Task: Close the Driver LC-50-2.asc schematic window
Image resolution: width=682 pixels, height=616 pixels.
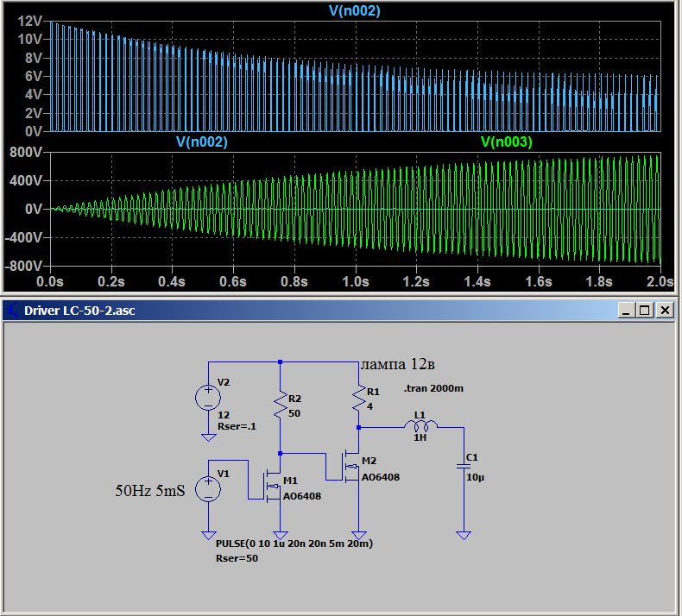Action: tap(665, 310)
